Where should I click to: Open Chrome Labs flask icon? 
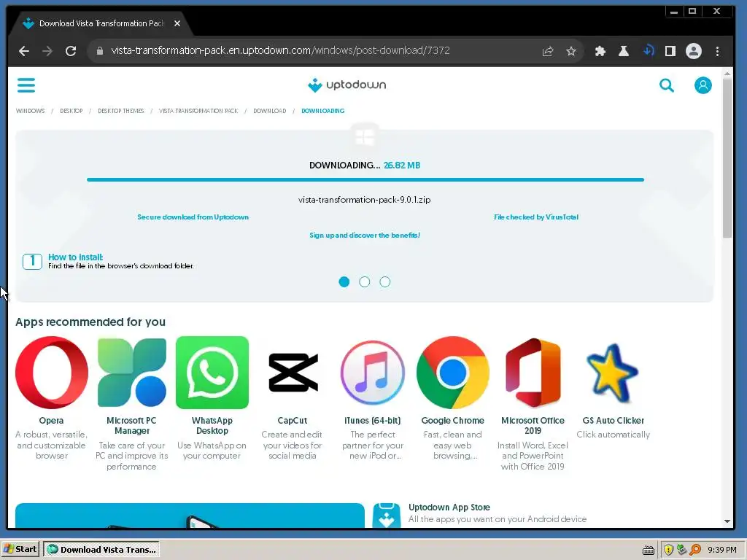623,51
